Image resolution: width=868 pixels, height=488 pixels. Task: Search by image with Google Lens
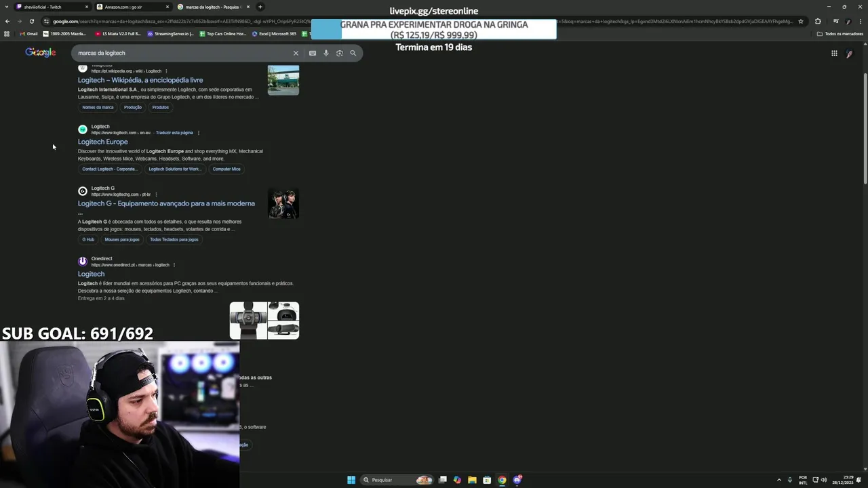pyautogui.click(x=340, y=53)
